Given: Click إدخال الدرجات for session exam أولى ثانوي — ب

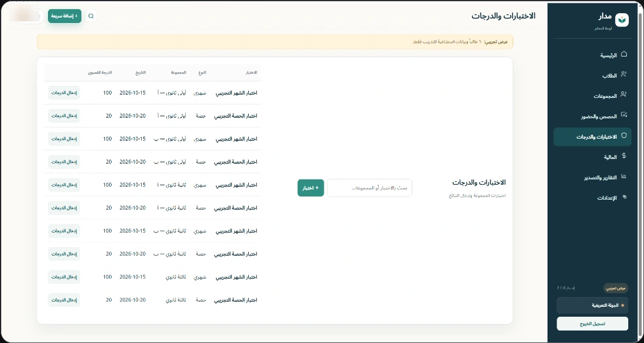Looking at the screenshot, I should [64, 162].
